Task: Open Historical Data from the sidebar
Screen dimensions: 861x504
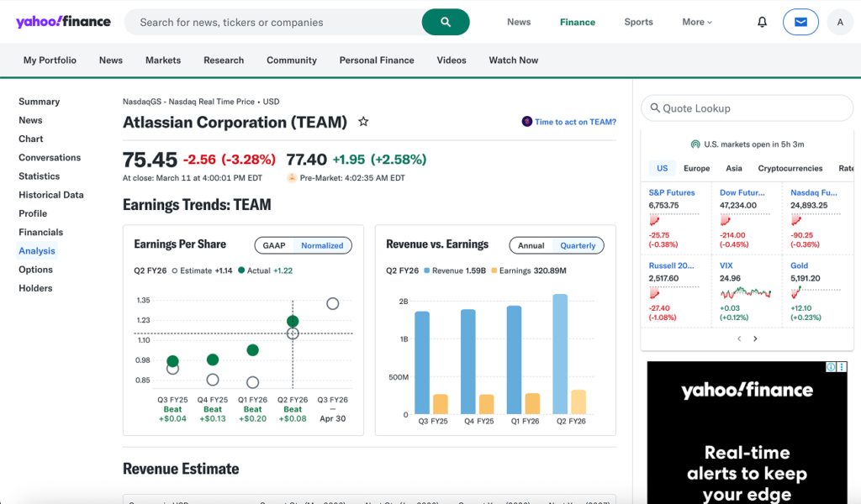Action: click(52, 195)
